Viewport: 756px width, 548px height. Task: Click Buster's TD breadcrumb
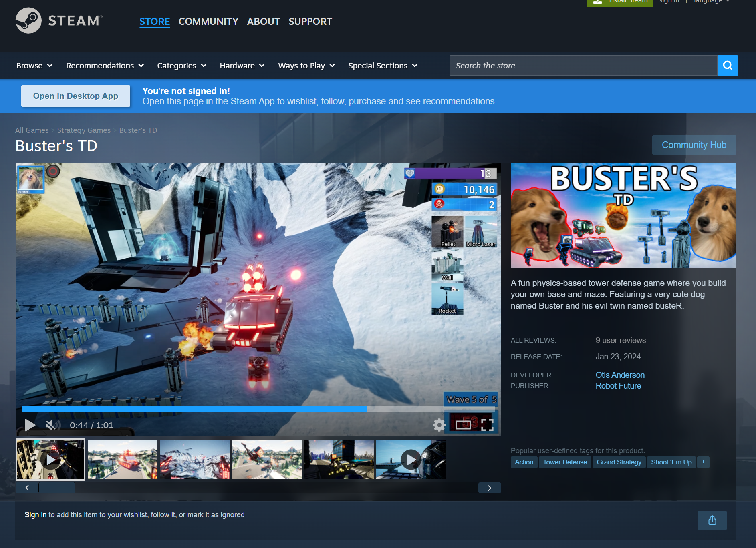pos(138,130)
